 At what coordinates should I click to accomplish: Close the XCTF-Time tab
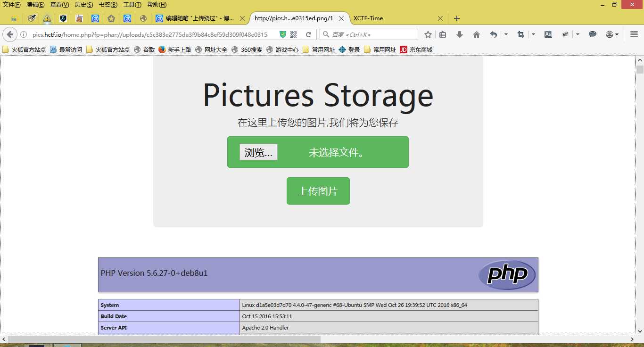(440, 18)
